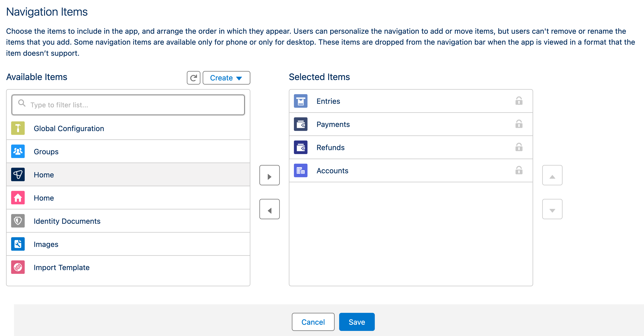Click the Groups people icon
Viewport: 644px width, 336px height.
click(18, 151)
